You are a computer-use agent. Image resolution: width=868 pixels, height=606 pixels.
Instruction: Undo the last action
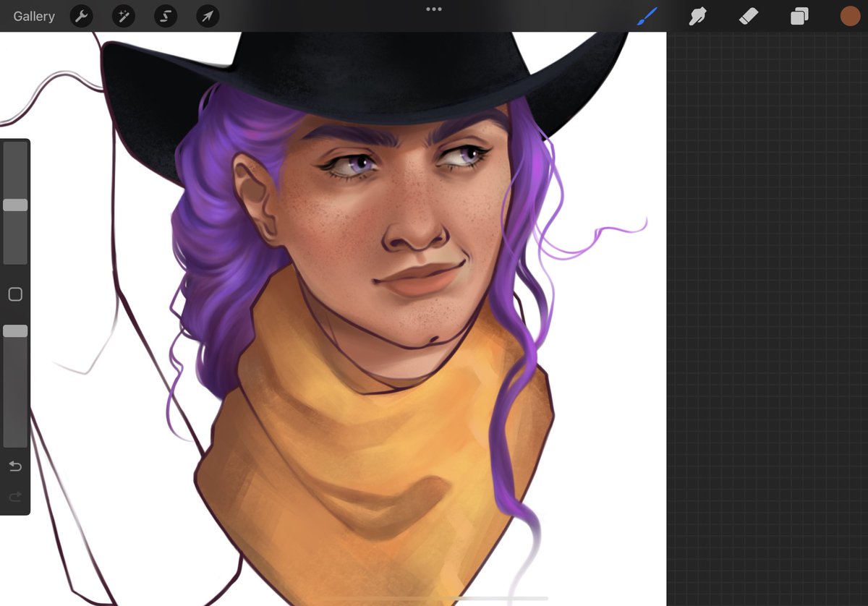click(x=15, y=466)
